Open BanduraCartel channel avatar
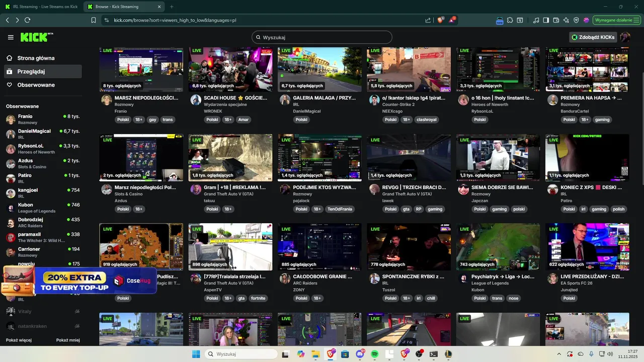The image size is (644, 362). point(552,100)
